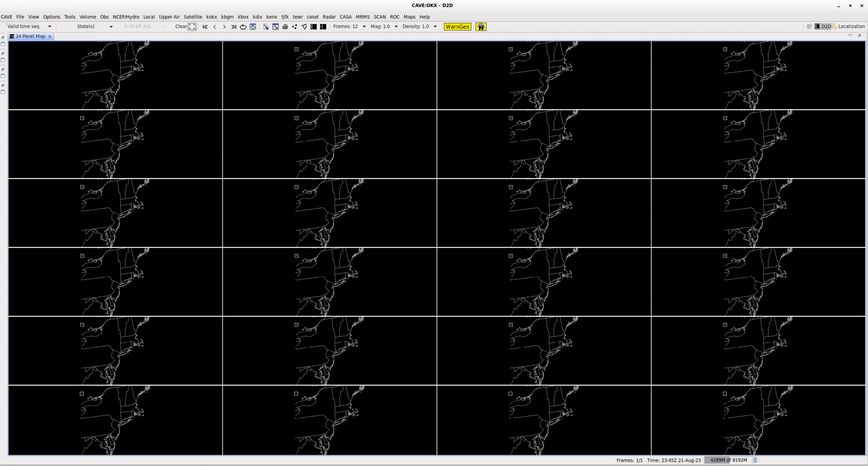
Task: Click the arrow-triangle tool icon beside points
Action: coord(304,27)
